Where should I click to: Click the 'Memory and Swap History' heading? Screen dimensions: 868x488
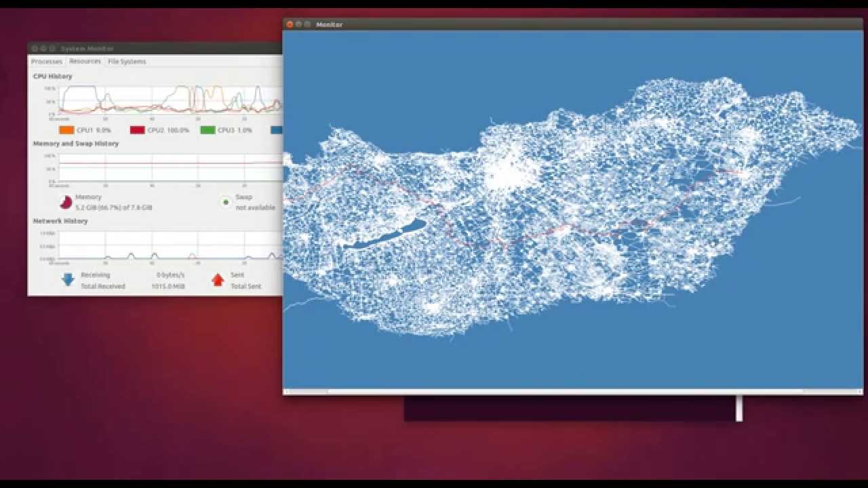(x=76, y=144)
